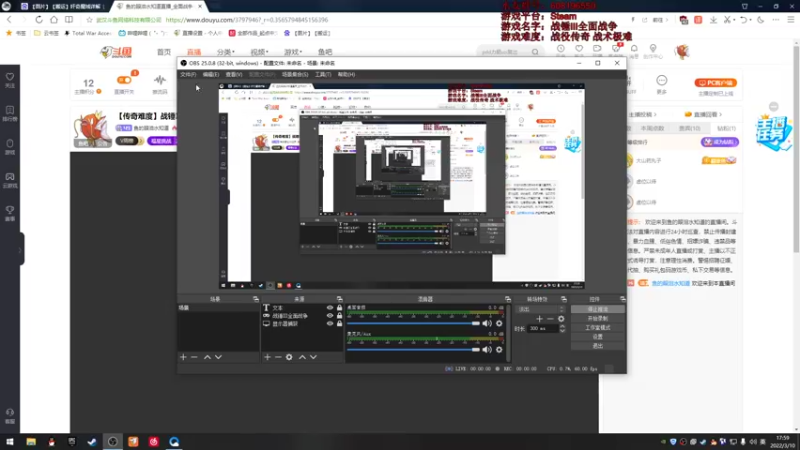Bookmark this page with the star icon
Screen dimensions: 800x450
point(89,20)
